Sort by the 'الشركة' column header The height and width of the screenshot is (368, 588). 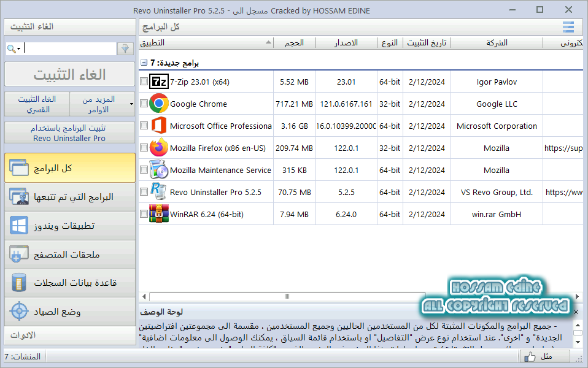coord(497,43)
